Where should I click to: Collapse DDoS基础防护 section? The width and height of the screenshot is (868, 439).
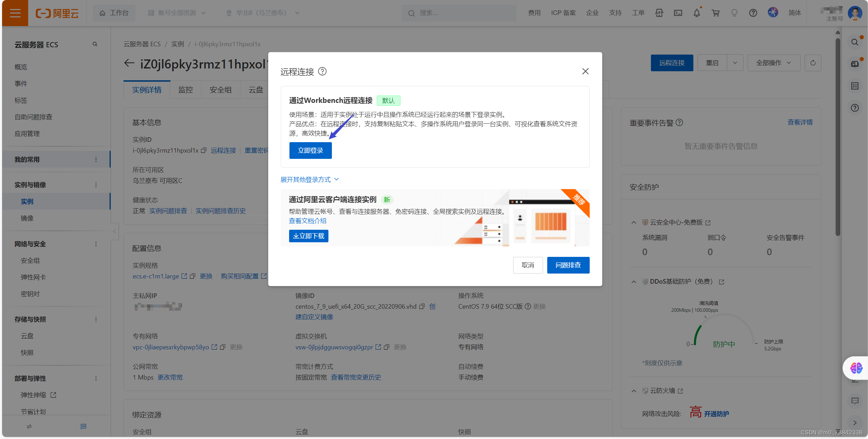(x=634, y=282)
